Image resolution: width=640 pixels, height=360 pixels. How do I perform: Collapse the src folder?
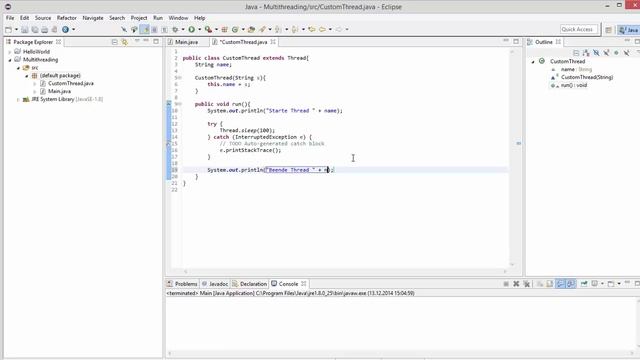18,68
